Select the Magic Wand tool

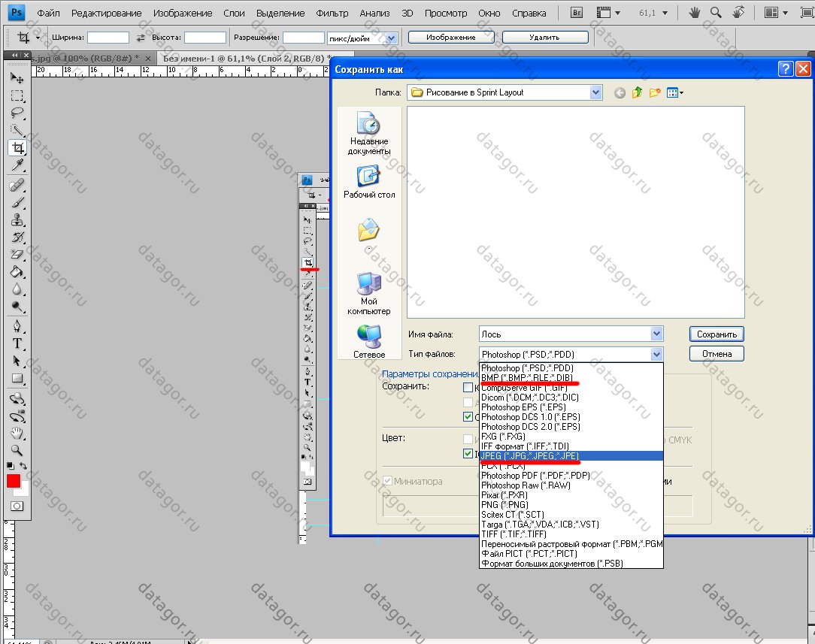point(17,130)
